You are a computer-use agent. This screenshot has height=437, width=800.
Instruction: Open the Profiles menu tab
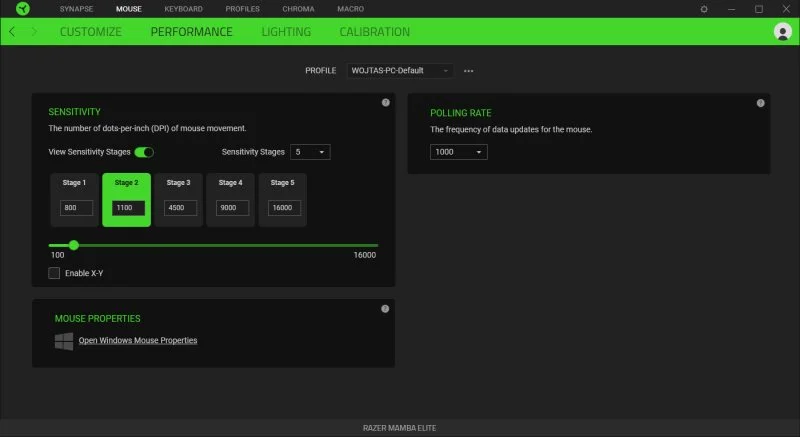242,9
